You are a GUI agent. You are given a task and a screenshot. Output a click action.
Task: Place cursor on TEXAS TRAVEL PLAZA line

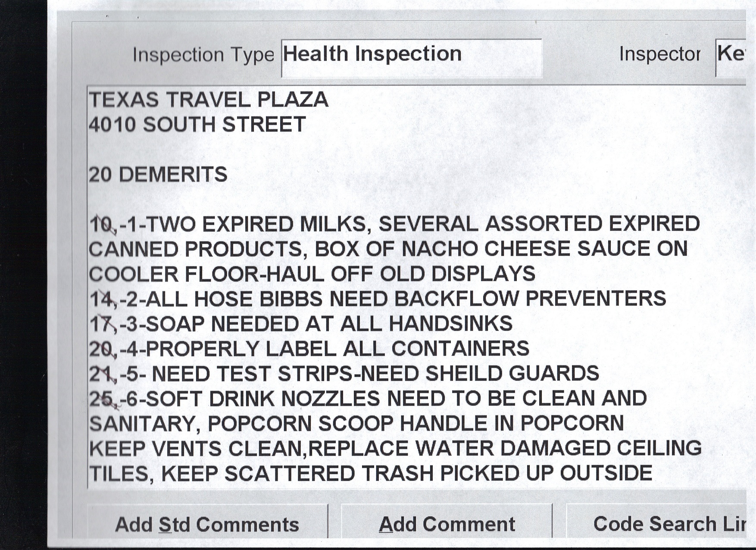click(x=209, y=100)
